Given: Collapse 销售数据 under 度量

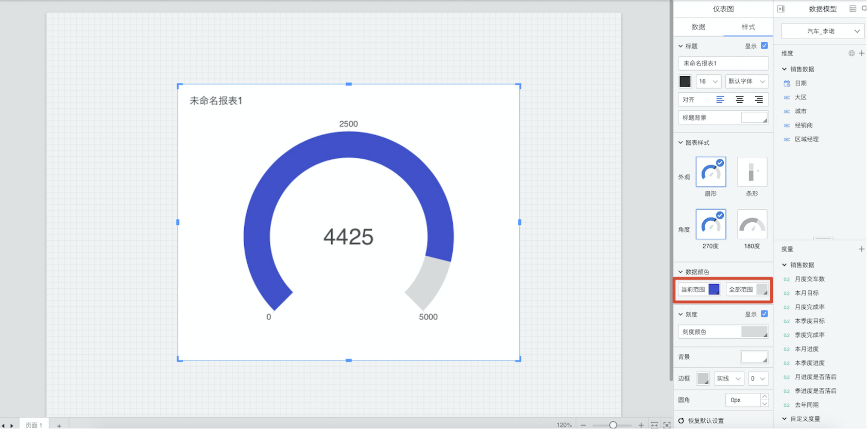Looking at the screenshot, I should click(785, 265).
